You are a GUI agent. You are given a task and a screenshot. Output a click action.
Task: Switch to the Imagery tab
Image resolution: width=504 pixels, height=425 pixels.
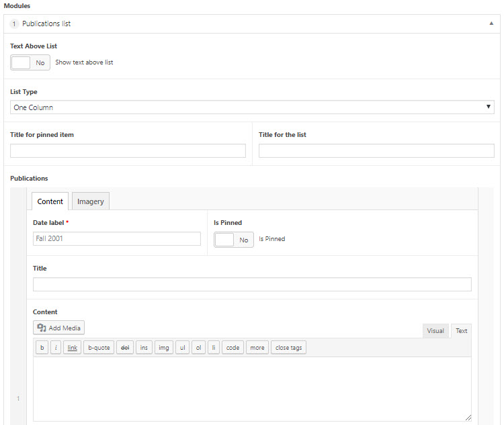click(x=91, y=201)
